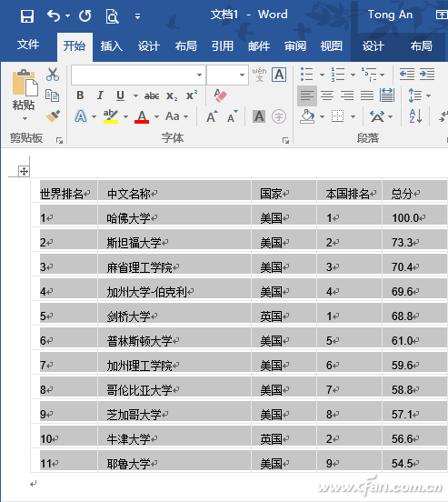Open the 邮件 ribbon tab
448x502 pixels.
pyautogui.click(x=259, y=45)
